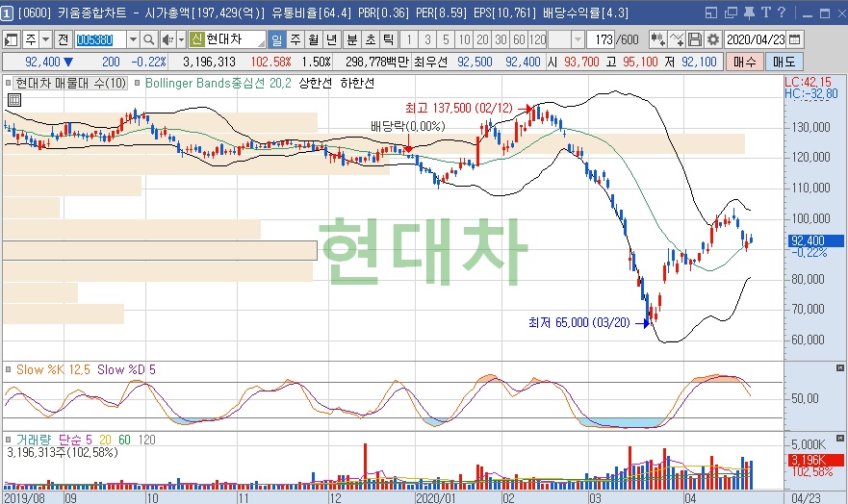Open the stock code search magnifier
This screenshot has width=848, height=504.
(x=148, y=39)
